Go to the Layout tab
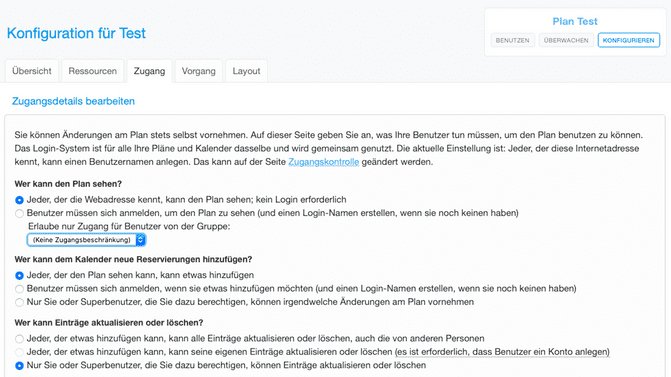 pos(246,71)
